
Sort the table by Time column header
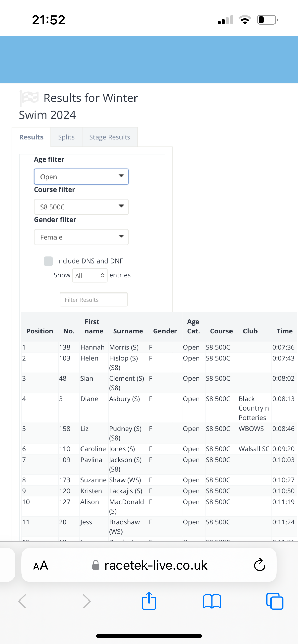285,331
